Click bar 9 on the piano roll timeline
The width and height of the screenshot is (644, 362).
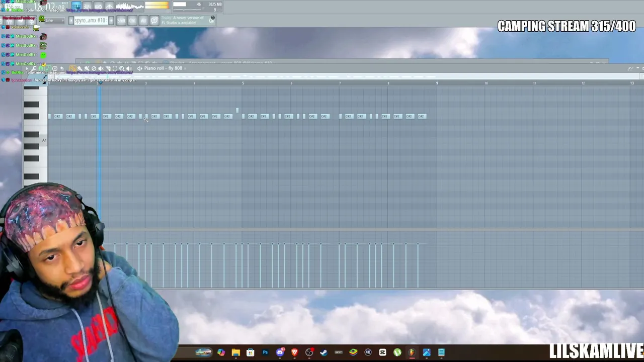437,83
